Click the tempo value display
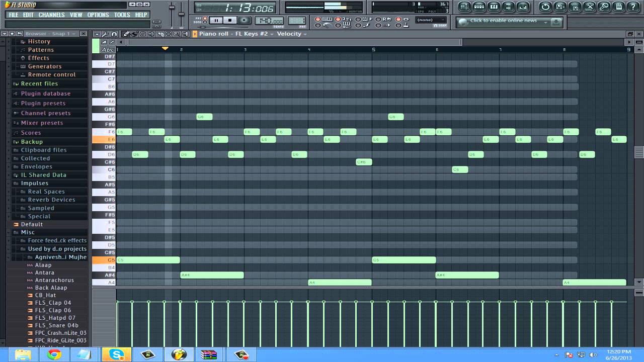644x362 pixels. pyautogui.click(x=270, y=21)
